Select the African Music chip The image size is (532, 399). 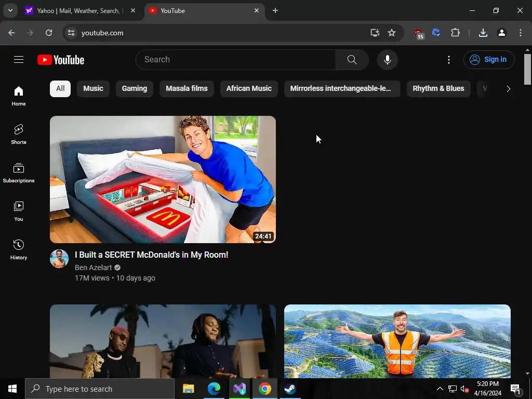tap(249, 89)
